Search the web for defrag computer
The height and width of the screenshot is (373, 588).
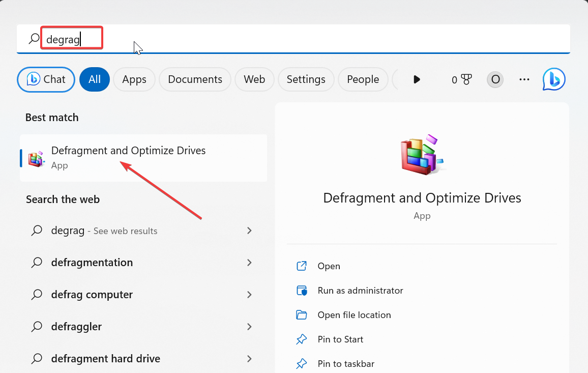tap(92, 295)
